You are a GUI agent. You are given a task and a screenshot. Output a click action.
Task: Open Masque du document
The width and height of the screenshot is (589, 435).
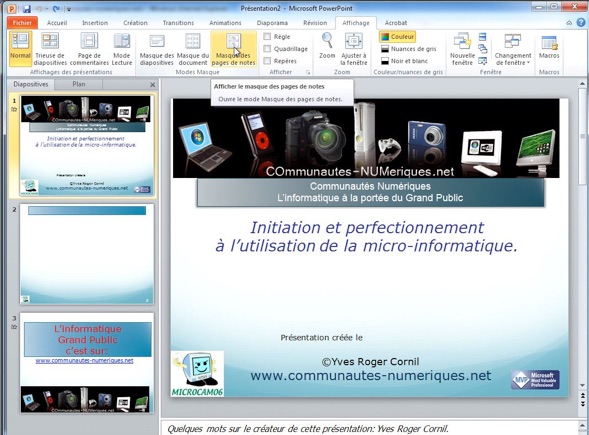[x=193, y=49]
